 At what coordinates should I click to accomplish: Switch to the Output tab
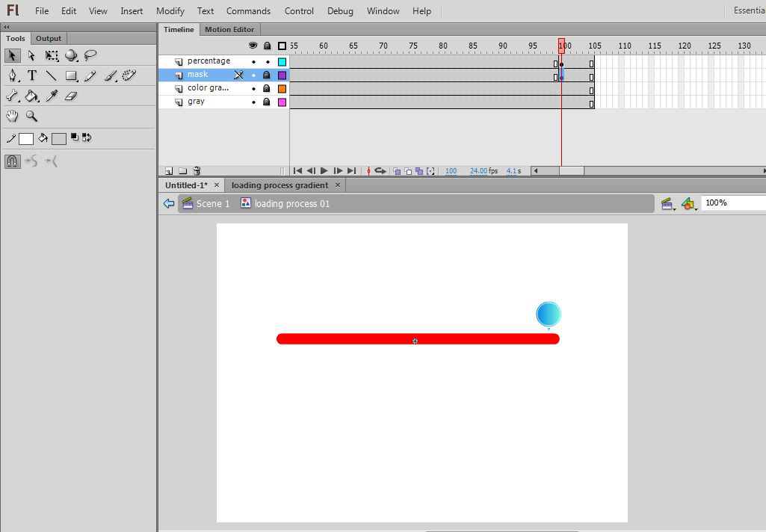(49, 38)
